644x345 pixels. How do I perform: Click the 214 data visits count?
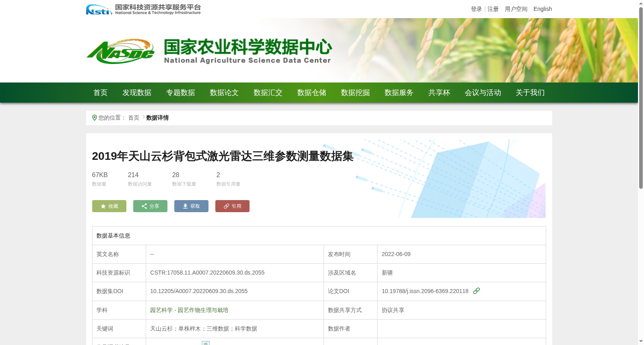pyautogui.click(x=133, y=175)
